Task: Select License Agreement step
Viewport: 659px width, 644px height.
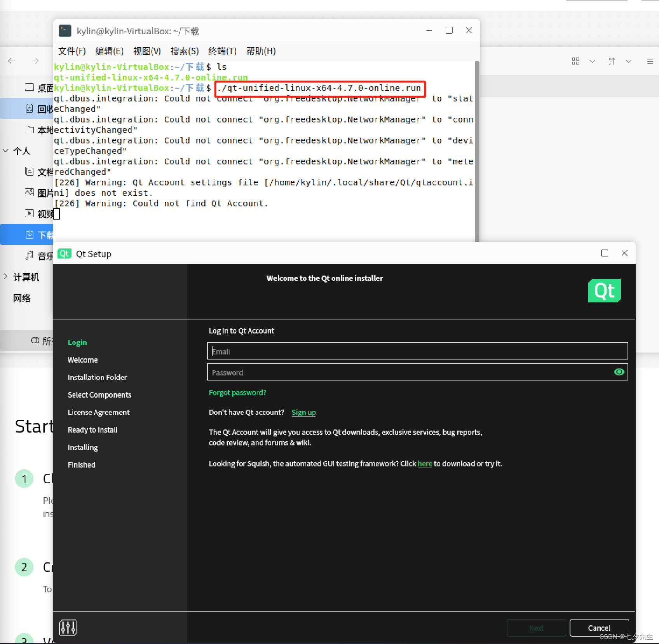Action: (x=99, y=412)
